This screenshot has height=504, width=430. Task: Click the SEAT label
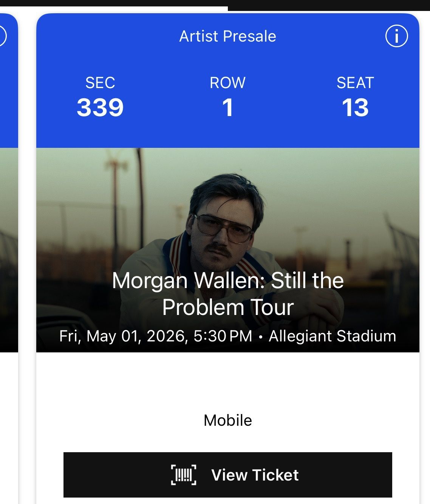point(355,83)
